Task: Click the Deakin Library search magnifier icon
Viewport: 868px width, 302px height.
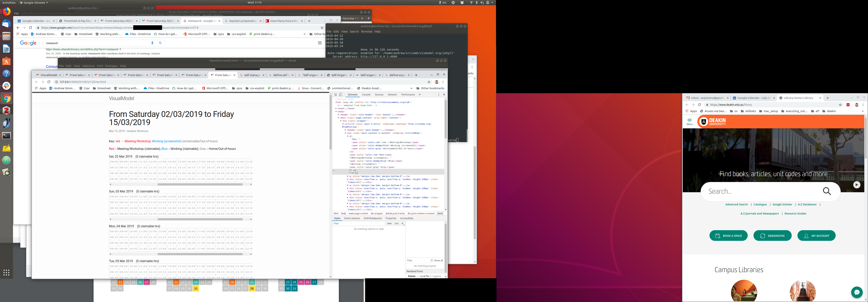Action: pyautogui.click(x=827, y=191)
